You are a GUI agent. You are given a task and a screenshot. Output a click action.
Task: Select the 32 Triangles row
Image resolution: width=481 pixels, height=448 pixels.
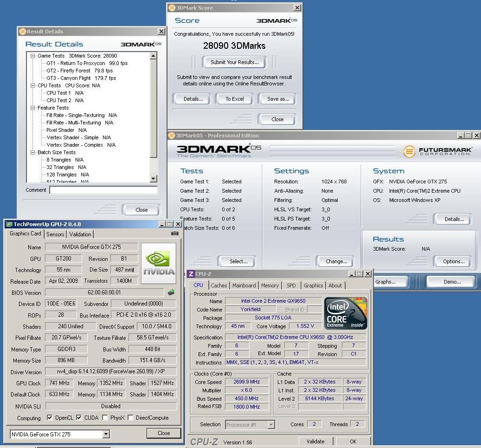(66, 167)
